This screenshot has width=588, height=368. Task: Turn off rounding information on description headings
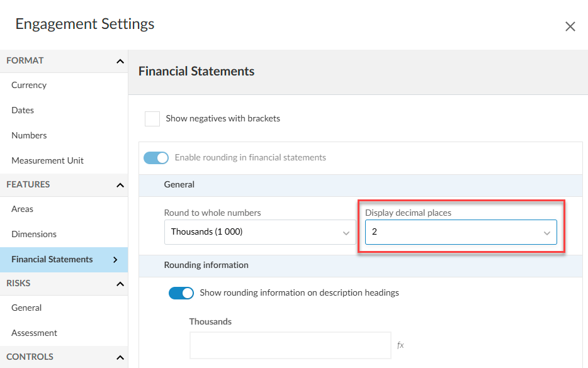click(x=181, y=293)
